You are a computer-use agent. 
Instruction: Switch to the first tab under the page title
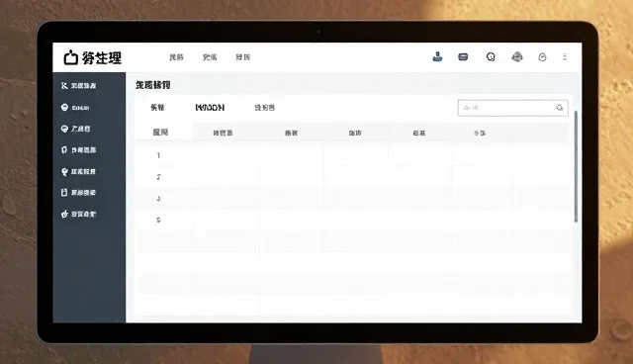tap(157, 108)
